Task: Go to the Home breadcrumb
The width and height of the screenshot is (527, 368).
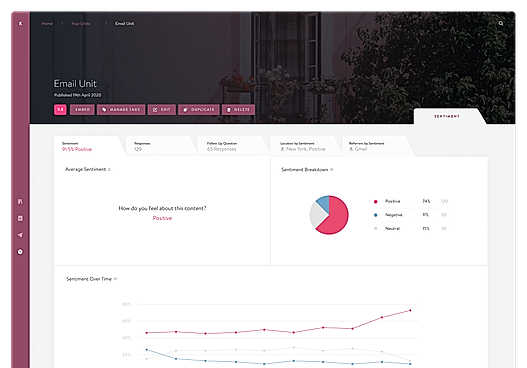Action: point(47,24)
